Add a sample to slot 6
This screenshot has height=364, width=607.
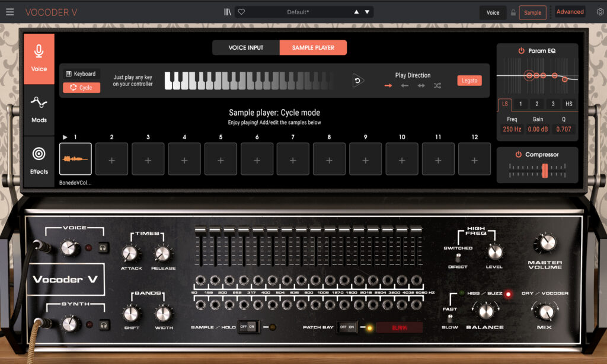257,159
